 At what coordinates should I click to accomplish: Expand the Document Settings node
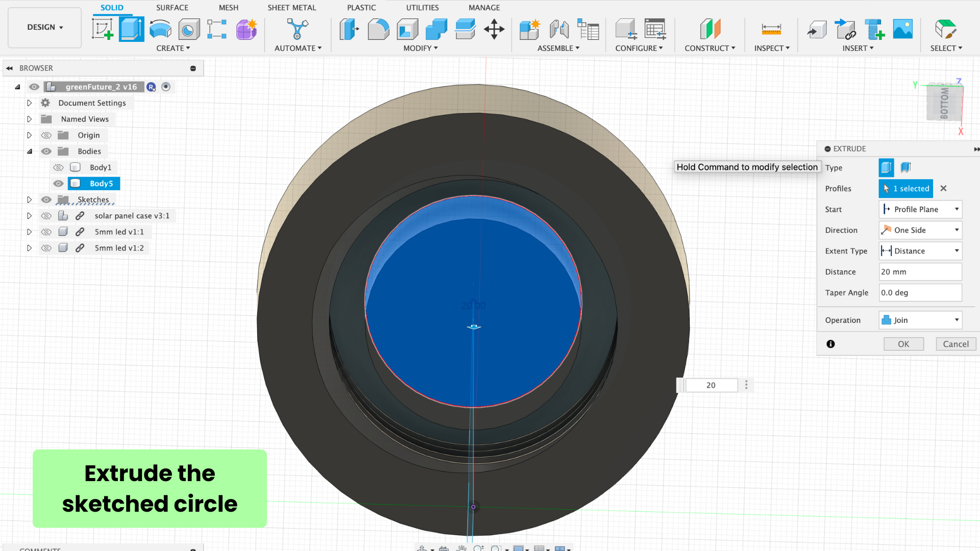point(29,103)
